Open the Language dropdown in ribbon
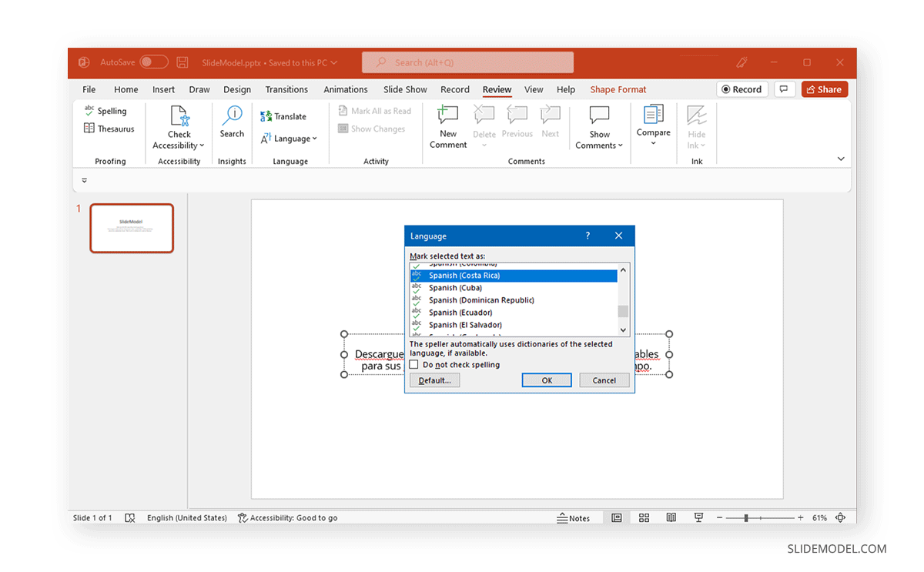Viewport: 924px width, 572px height. (290, 139)
